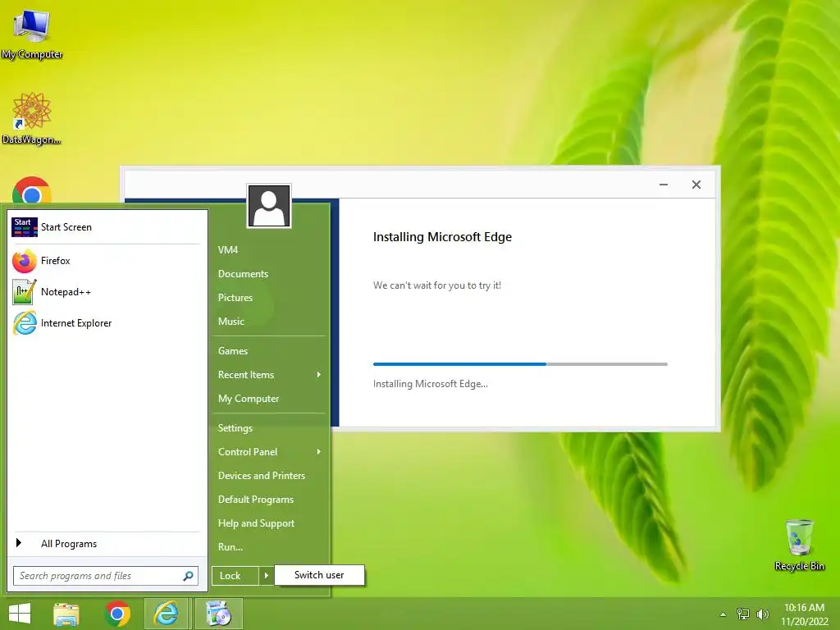Expand the Recent Items submenu arrow
The image size is (840, 630).
click(319, 374)
